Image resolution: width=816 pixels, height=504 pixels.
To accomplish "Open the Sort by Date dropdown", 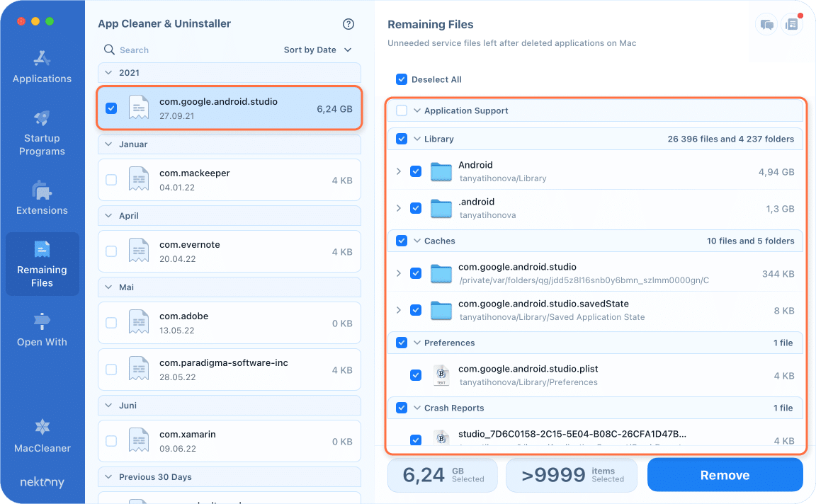I will (317, 50).
